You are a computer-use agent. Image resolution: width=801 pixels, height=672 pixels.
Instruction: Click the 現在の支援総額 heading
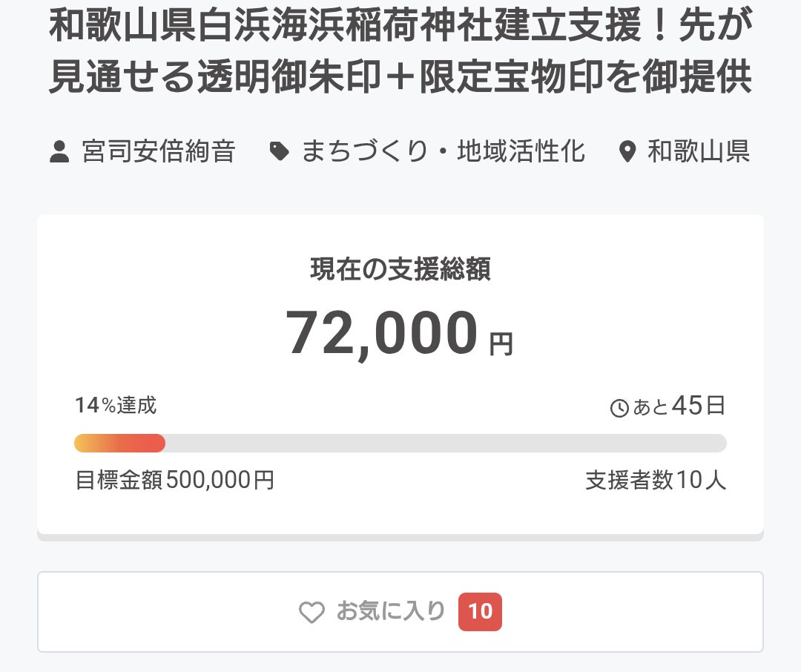pos(400,270)
